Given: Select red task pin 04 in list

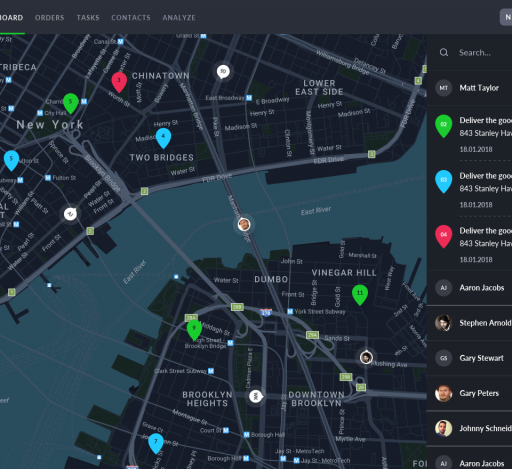Looking at the screenshot, I should pos(443,236).
